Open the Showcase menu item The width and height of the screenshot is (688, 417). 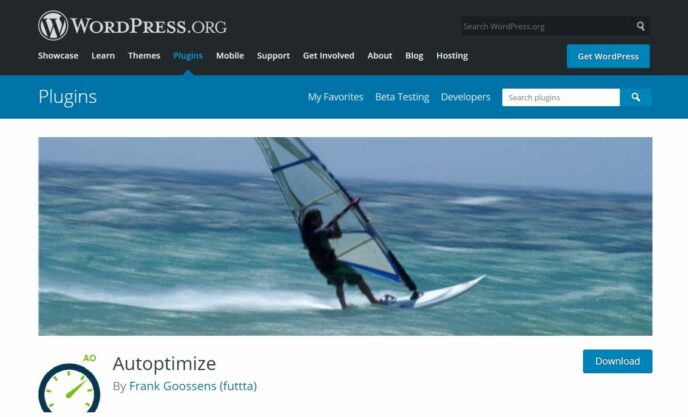[58, 56]
